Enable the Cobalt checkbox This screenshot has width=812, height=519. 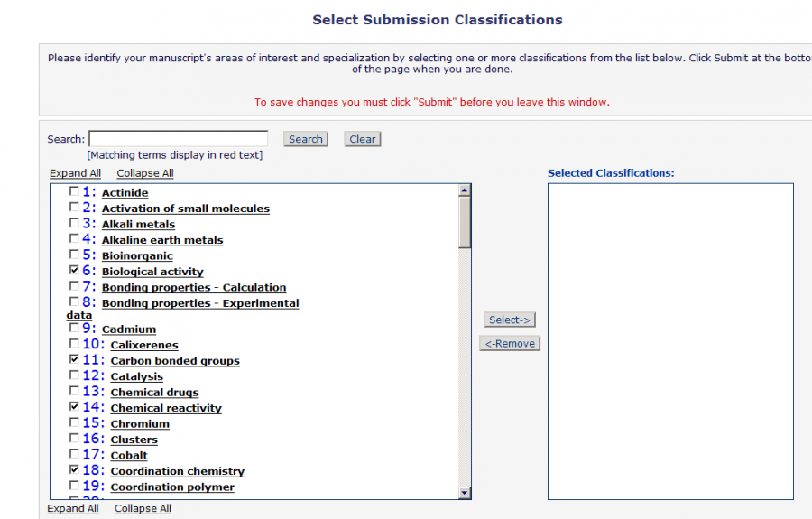pos(74,455)
